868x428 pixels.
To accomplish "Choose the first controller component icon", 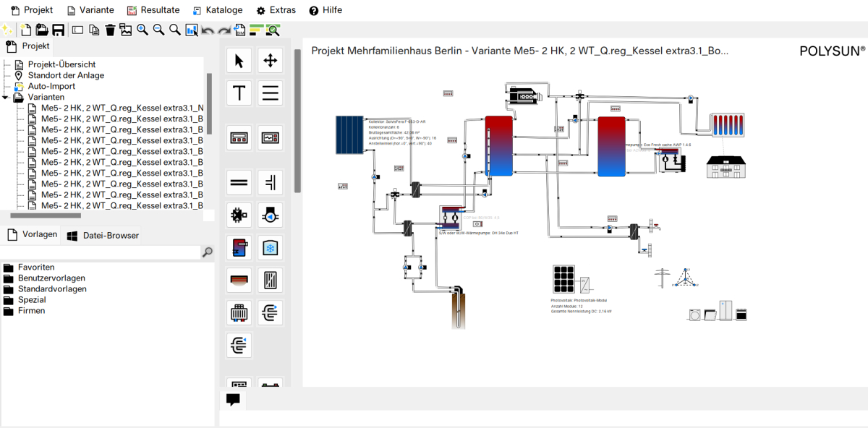I will pyautogui.click(x=239, y=137).
